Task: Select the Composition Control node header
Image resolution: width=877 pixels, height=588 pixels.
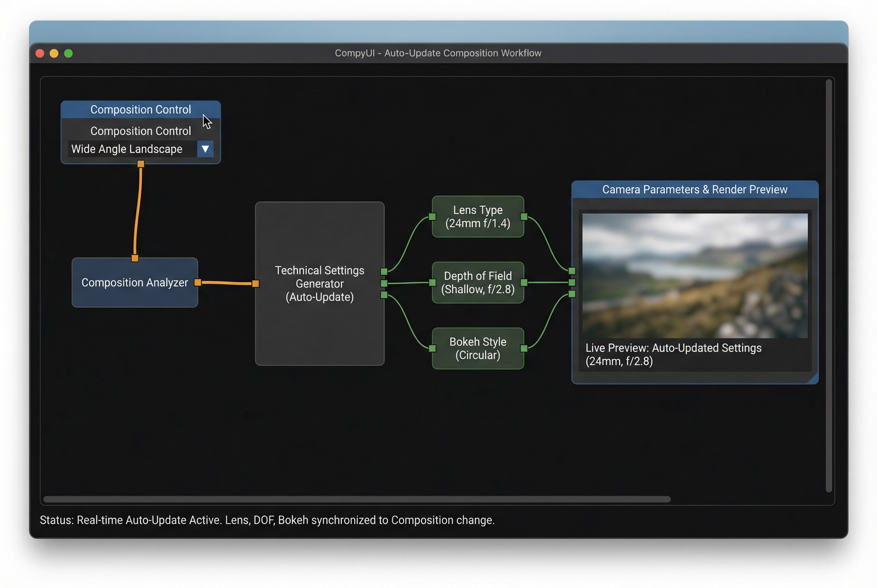Action: pyautogui.click(x=141, y=110)
